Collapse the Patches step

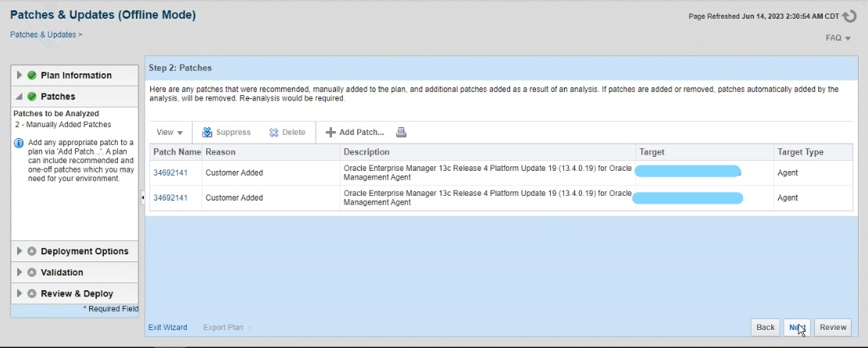[20, 96]
